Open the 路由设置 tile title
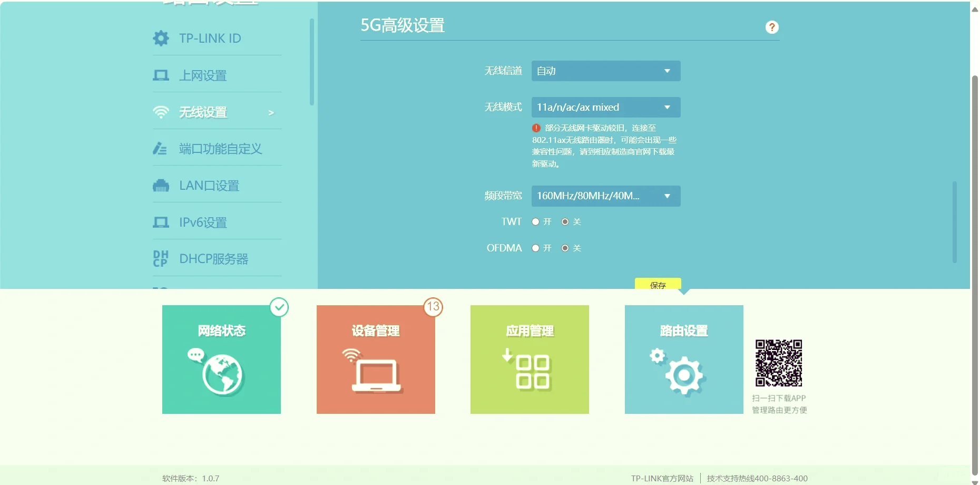The width and height of the screenshot is (980, 485). click(684, 331)
